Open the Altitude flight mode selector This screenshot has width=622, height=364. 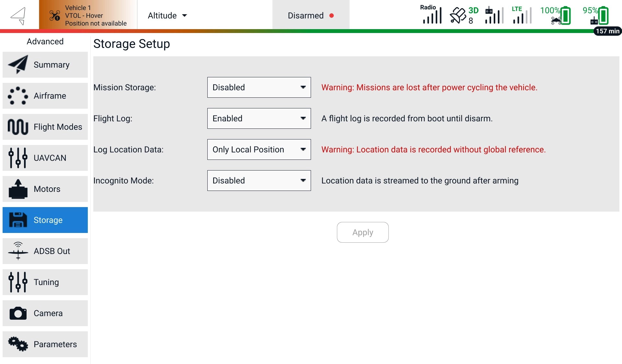coord(167,16)
